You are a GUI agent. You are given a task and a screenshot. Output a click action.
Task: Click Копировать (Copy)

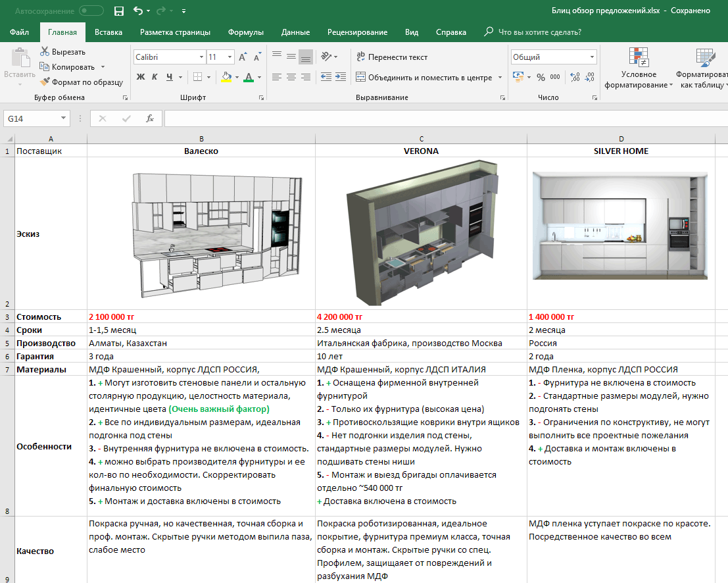click(68, 67)
